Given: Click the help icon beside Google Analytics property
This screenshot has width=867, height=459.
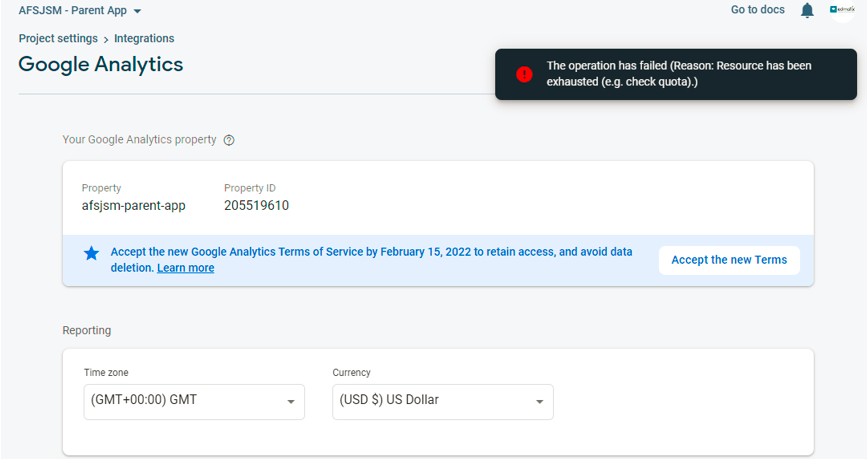Looking at the screenshot, I should (x=229, y=140).
